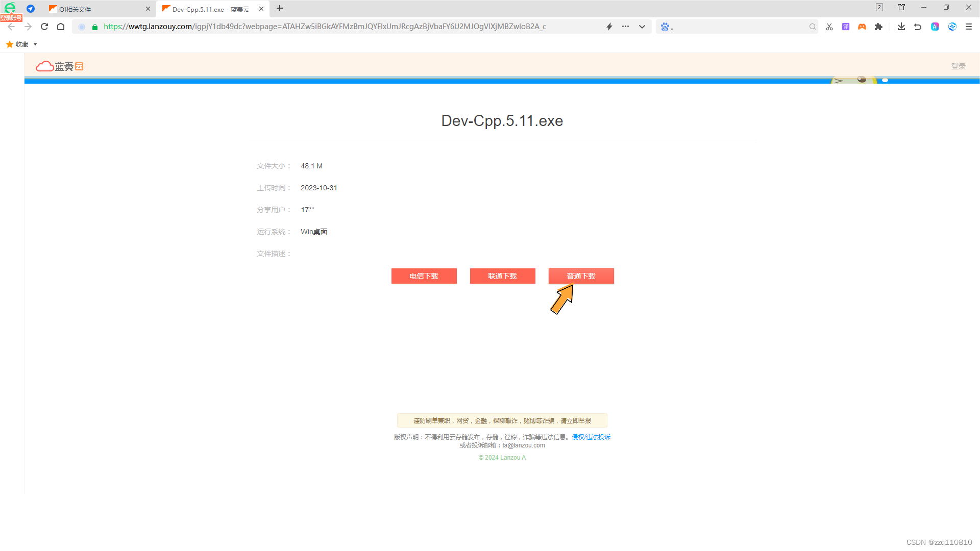Screen dimensions: 980x551
Task: Open the 登录 login link
Action: tap(958, 66)
